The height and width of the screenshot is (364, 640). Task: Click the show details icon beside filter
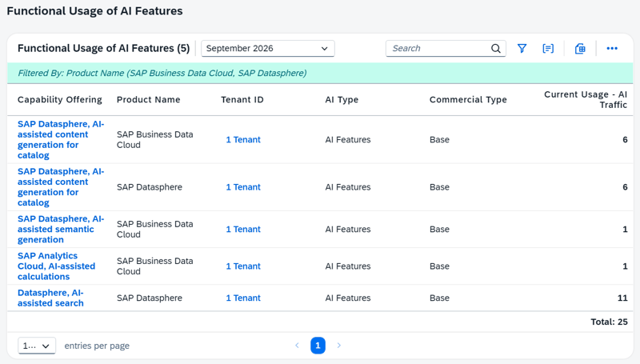click(x=548, y=49)
